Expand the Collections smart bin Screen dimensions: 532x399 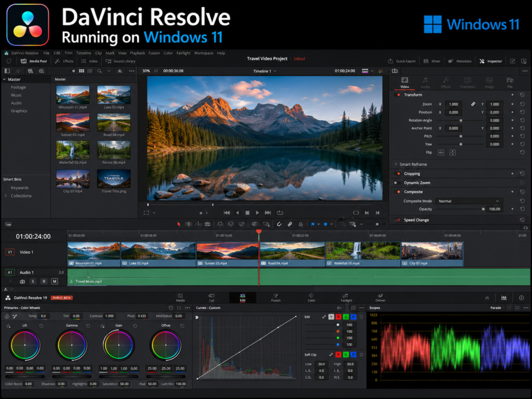pyautogui.click(x=6, y=196)
